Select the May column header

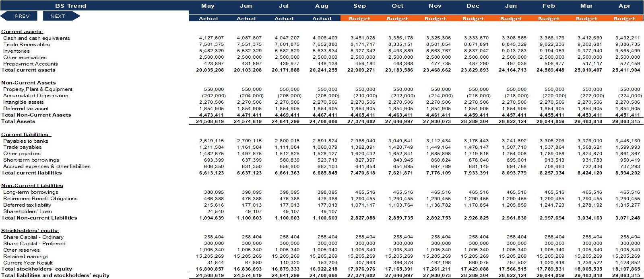pyautogui.click(x=208, y=6)
